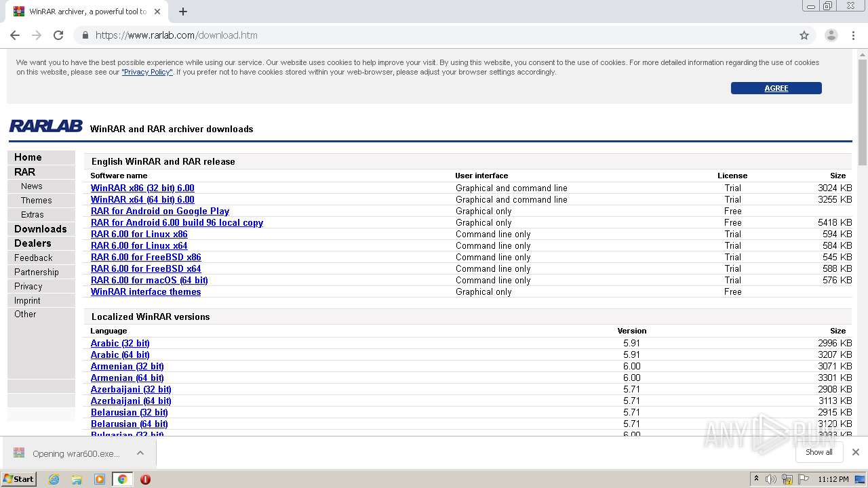Click the RARLAB logo
Image resolution: width=868 pixels, height=488 pixels.
pyautogui.click(x=45, y=126)
